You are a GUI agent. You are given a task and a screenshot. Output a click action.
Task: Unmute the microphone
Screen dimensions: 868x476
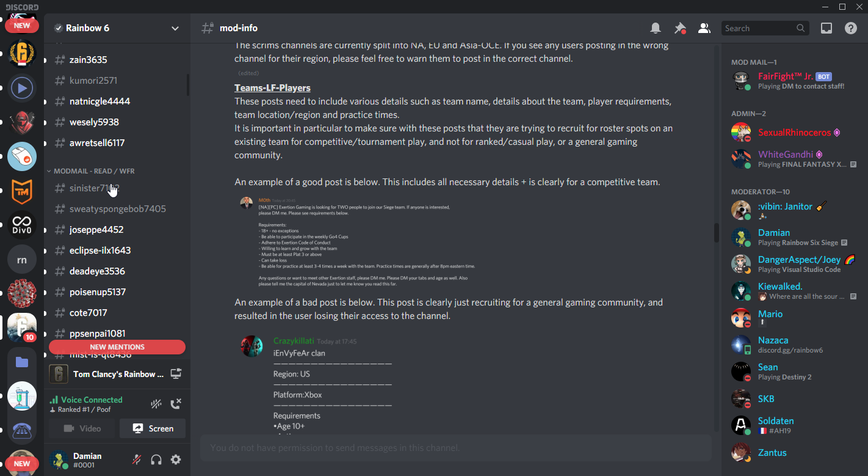(137, 460)
